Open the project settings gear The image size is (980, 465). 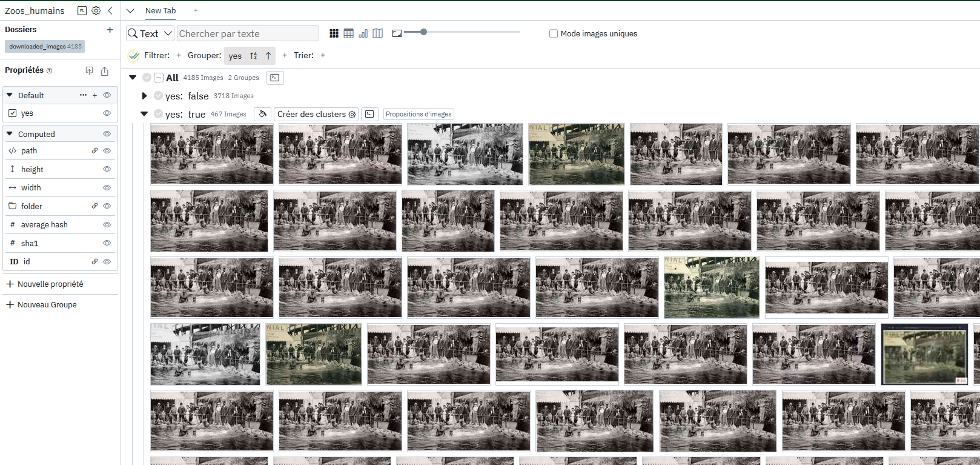pos(96,10)
